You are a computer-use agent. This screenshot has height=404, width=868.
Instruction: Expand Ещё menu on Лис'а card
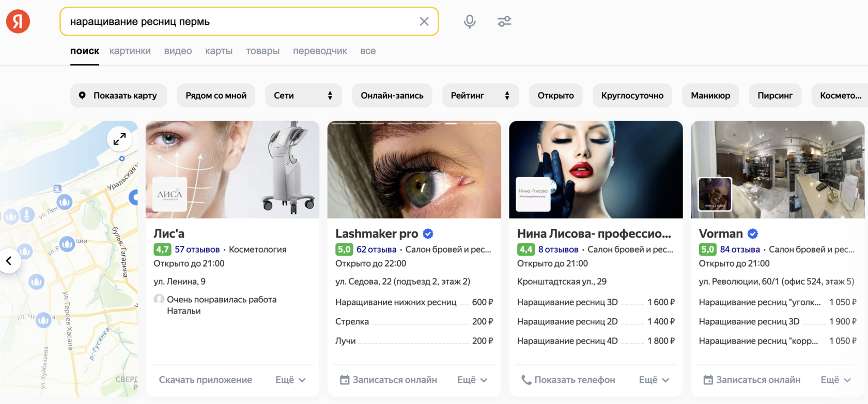[x=290, y=380]
